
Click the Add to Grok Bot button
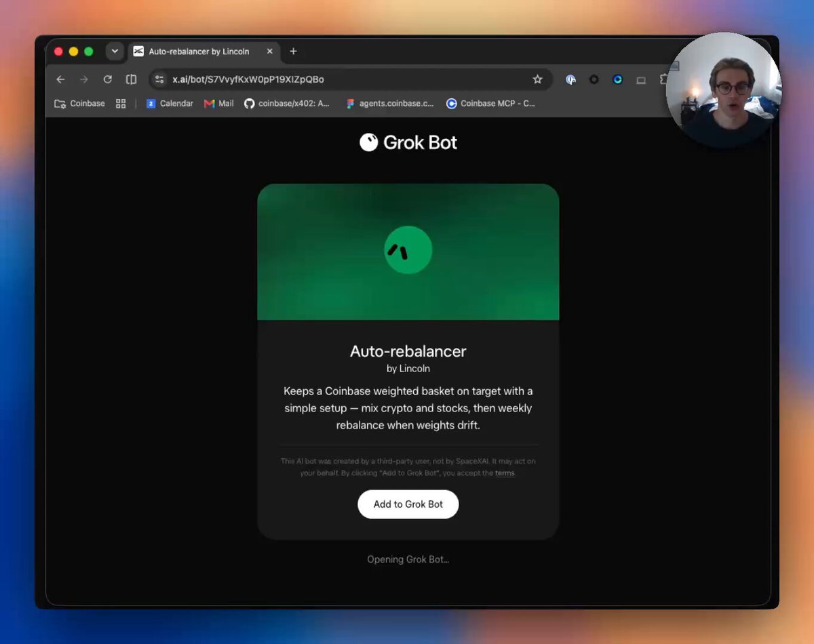coord(408,504)
